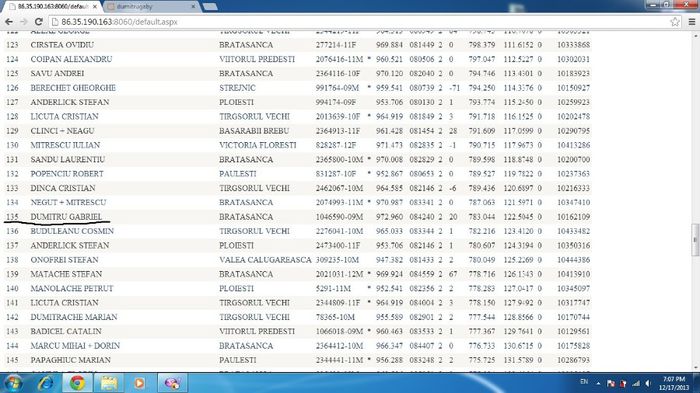Select the name ONOFREI STEFAN
The width and height of the screenshot is (700, 393).
pos(64,259)
